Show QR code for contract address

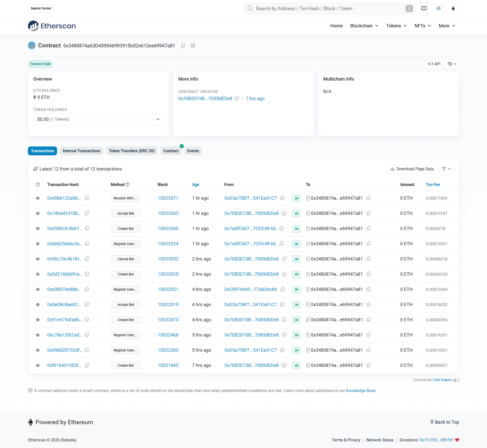(x=193, y=46)
